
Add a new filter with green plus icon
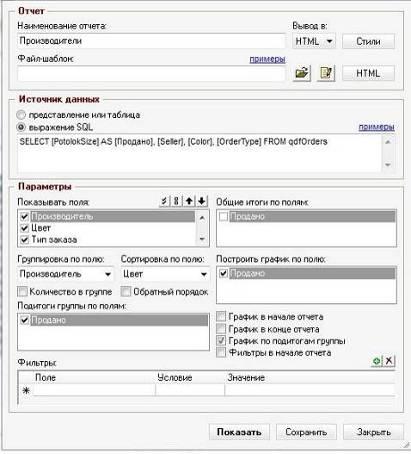point(377,361)
